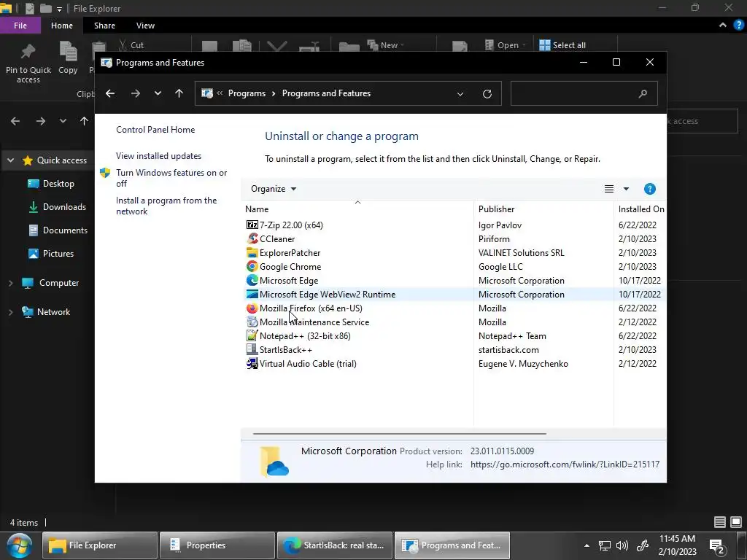Switch to Properties taskbar button

pyautogui.click(x=217, y=545)
